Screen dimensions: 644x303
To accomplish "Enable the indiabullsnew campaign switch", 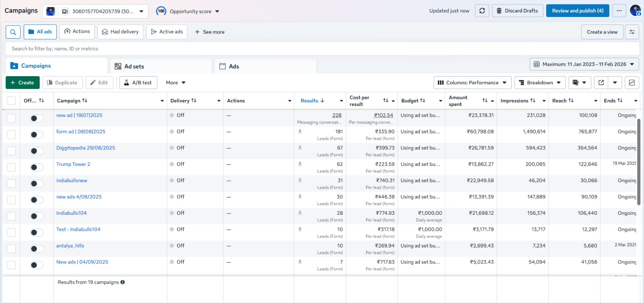I will point(37,184).
